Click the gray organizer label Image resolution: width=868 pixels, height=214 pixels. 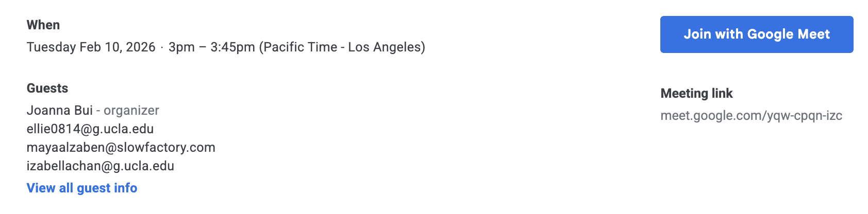pos(131,111)
